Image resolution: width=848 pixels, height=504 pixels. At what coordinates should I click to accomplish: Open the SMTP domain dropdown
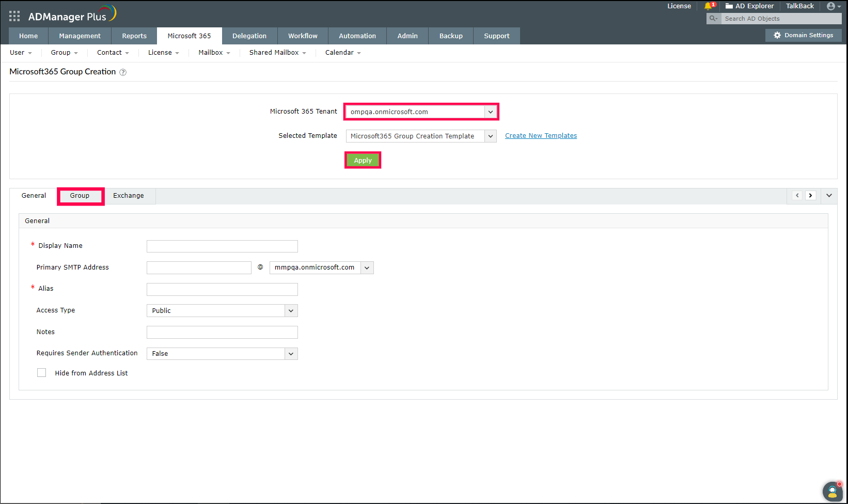[322, 267]
